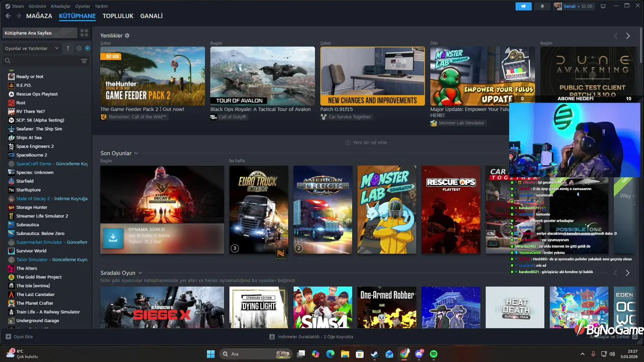Show next Yenilikler items arrow

[x=627, y=36]
